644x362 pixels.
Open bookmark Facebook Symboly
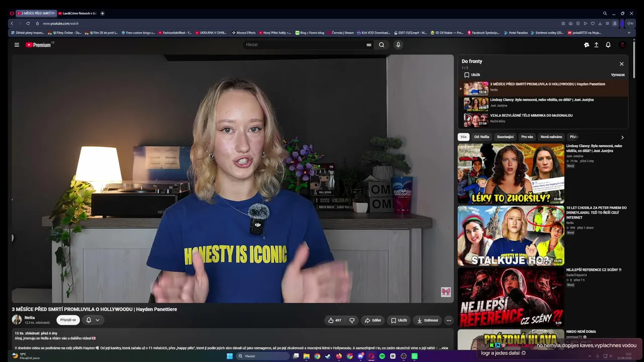point(484,33)
